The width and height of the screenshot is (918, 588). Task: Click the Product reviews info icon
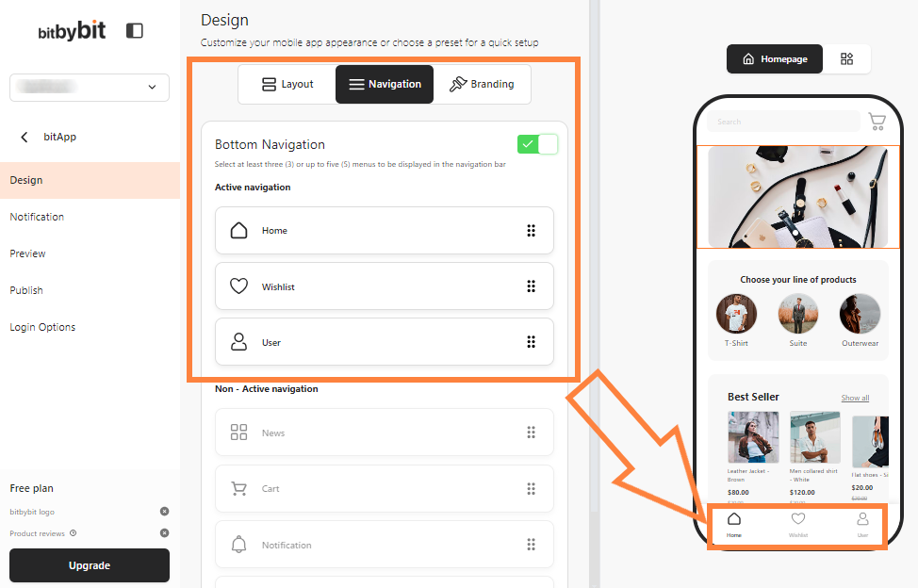coord(74,533)
